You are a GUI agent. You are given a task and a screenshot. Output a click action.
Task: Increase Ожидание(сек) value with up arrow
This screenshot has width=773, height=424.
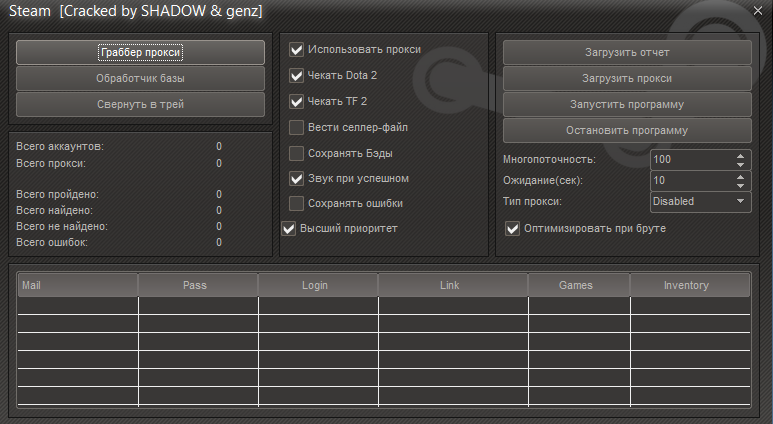coord(740,177)
